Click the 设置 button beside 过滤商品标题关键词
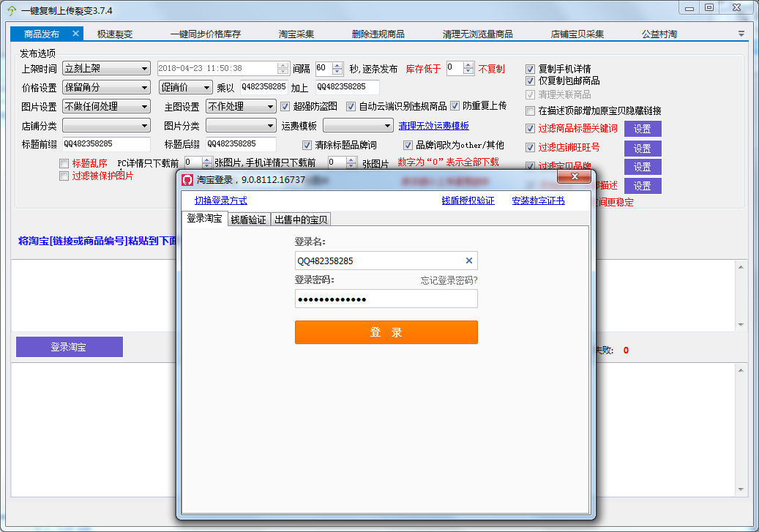The height and width of the screenshot is (532, 759). [x=642, y=129]
